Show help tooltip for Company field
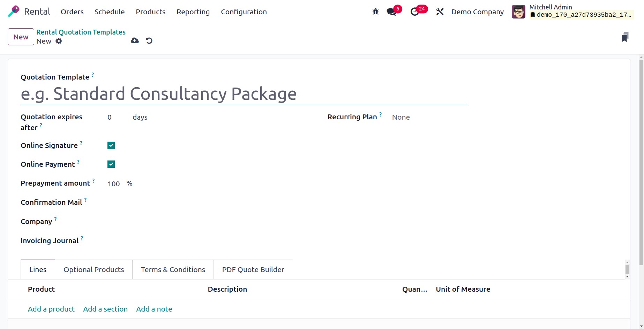Viewport: 644px width, 329px height. (55, 219)
